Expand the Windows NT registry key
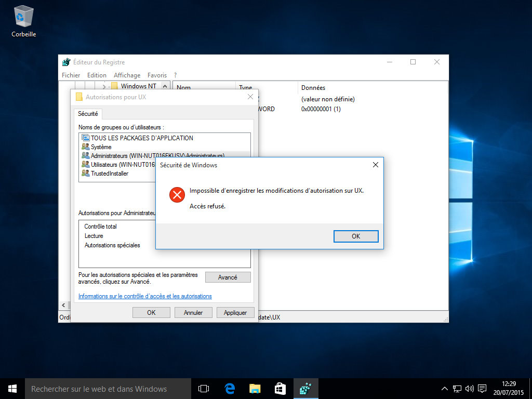532x399 pixels. point(104,86)
